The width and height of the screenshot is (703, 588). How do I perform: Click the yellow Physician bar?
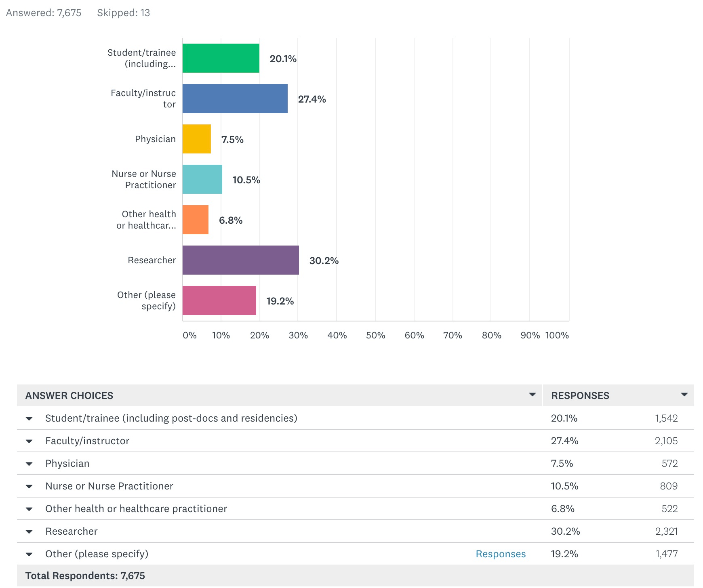[197, 139]
